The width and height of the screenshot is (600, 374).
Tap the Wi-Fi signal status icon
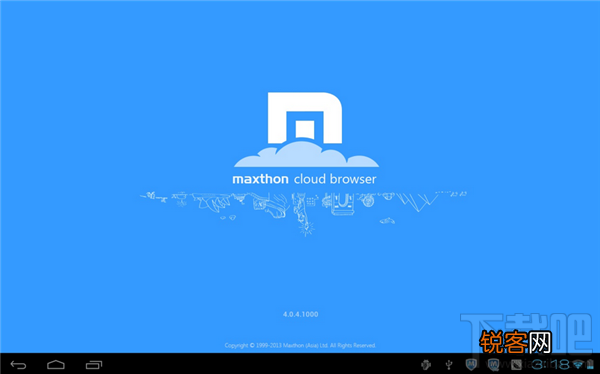[x=578, y=364]
